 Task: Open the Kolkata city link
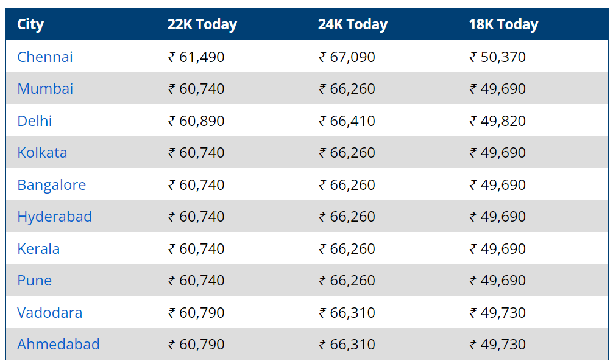42,152
